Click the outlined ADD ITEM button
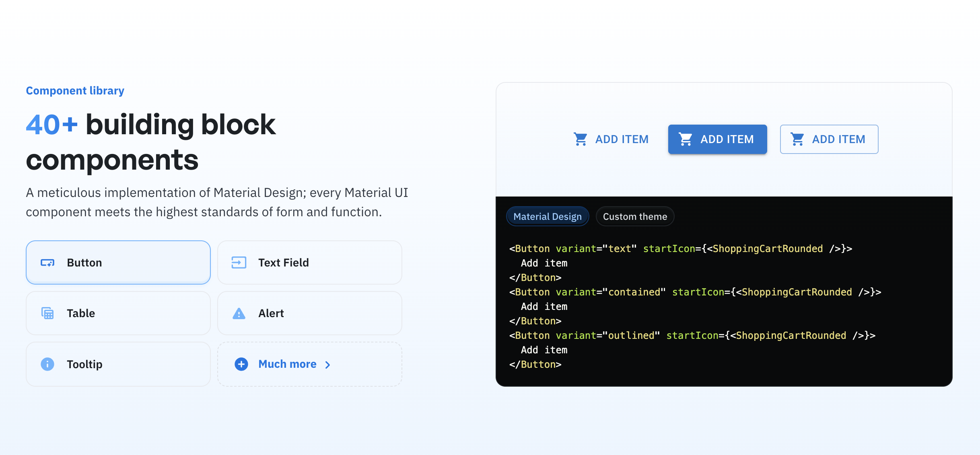Screen dimensions: 980x455 click(x=829, y=139)
